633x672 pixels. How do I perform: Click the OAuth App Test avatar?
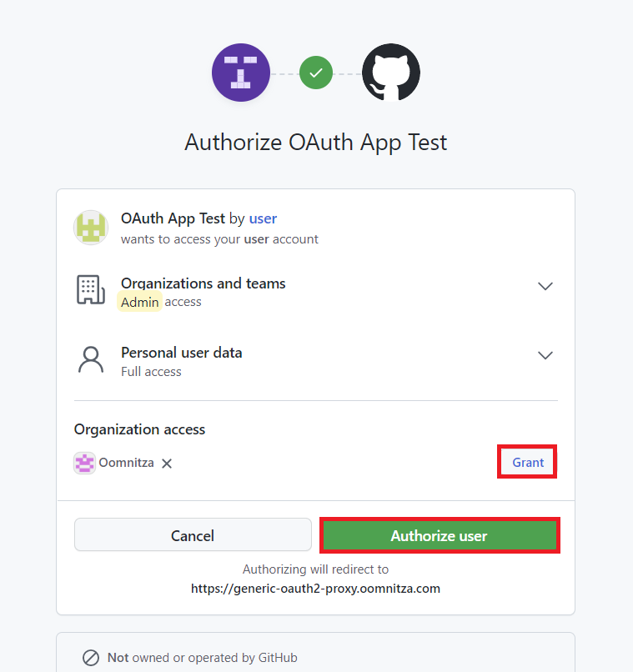click(x=91, y=227)
